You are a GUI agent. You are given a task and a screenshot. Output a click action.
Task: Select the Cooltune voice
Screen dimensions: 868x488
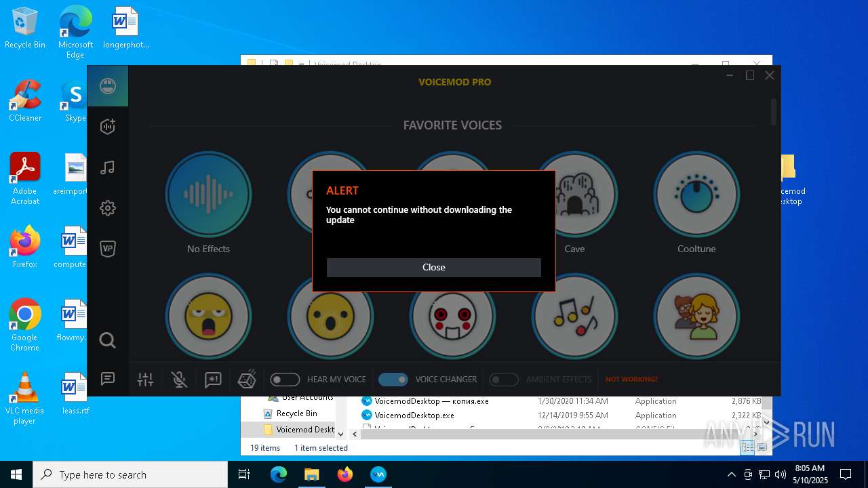pos(696,194)
